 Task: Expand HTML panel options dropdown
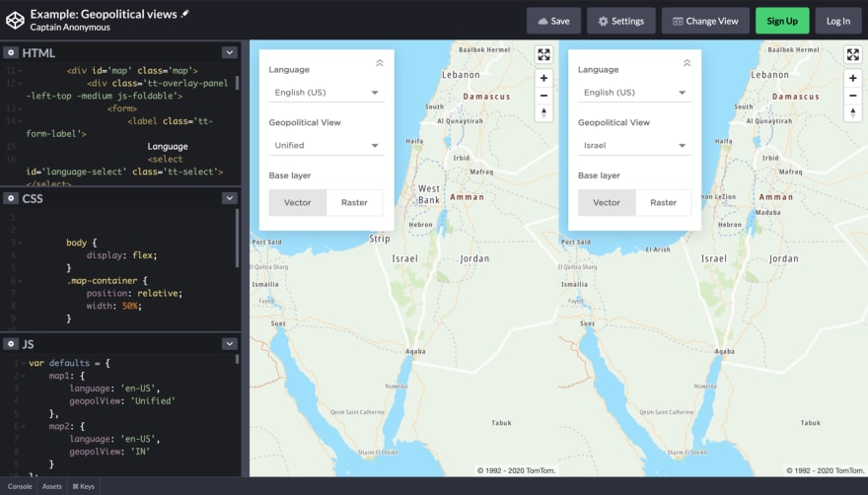coord(230,52)
